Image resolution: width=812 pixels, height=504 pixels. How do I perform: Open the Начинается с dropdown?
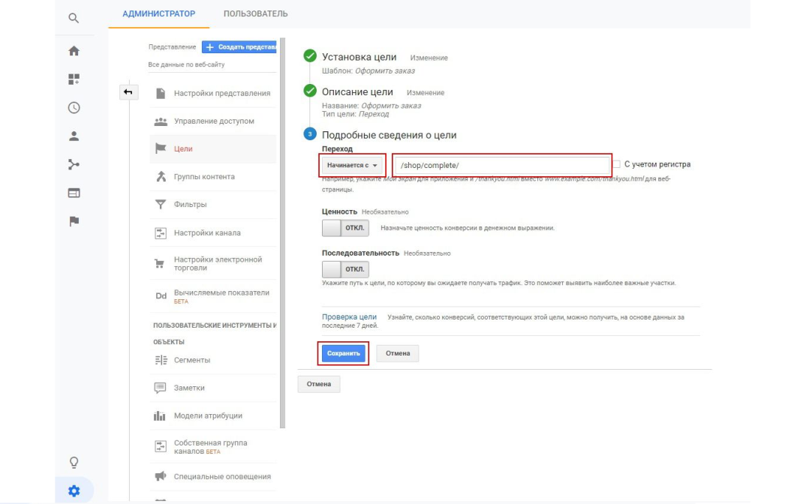pos(352,165)
